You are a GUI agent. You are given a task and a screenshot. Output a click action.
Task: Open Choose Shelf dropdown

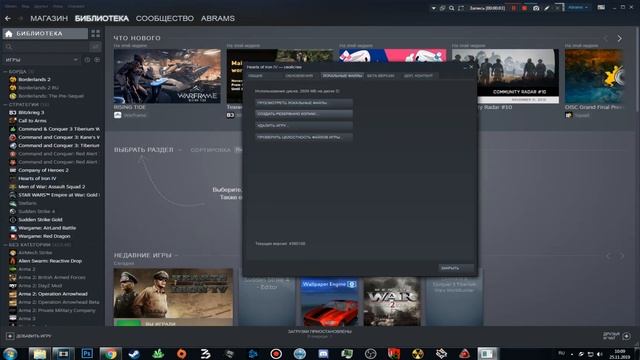[148, 150]
